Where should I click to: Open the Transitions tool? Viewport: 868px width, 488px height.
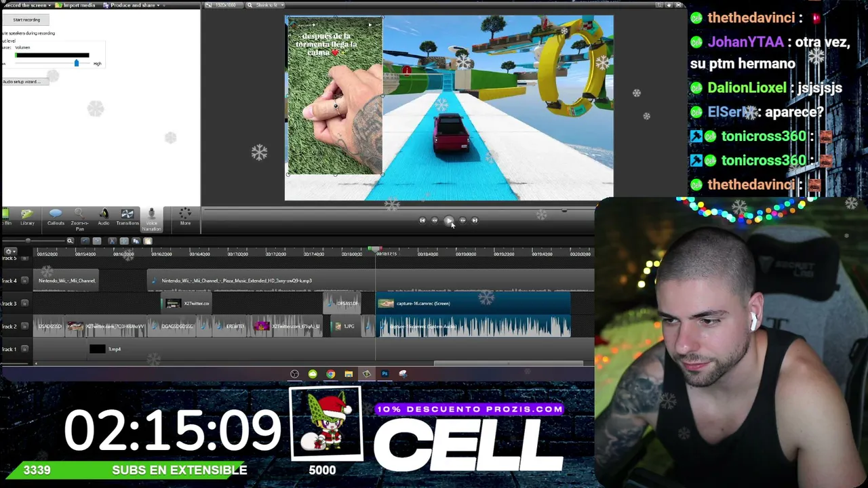click(x=127, y=217)
